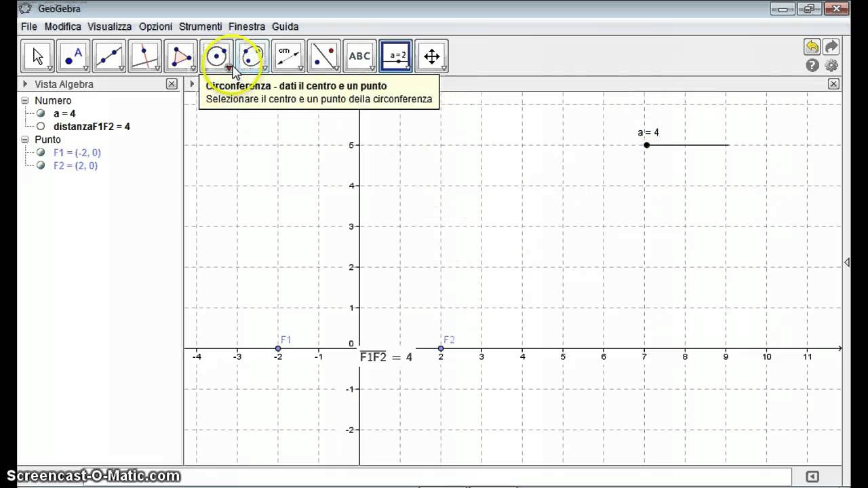Select the Move arrow tool
The image size is (868, 488).
click(37, 56)
